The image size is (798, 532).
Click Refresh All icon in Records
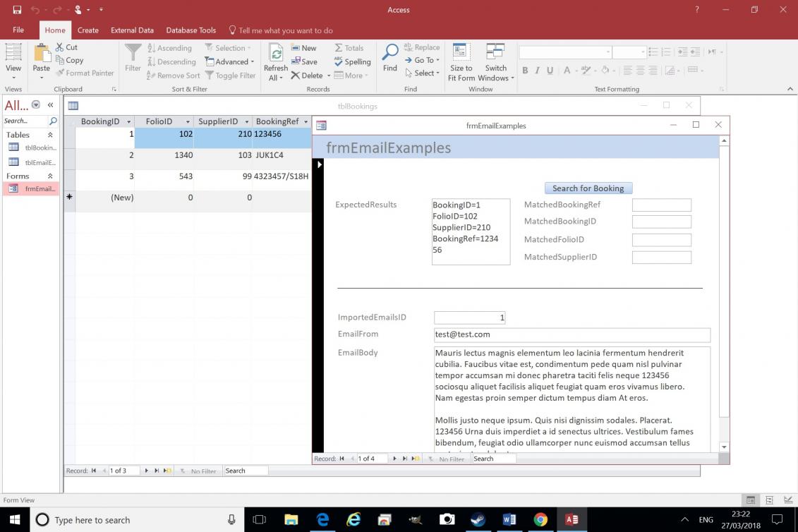276,54
